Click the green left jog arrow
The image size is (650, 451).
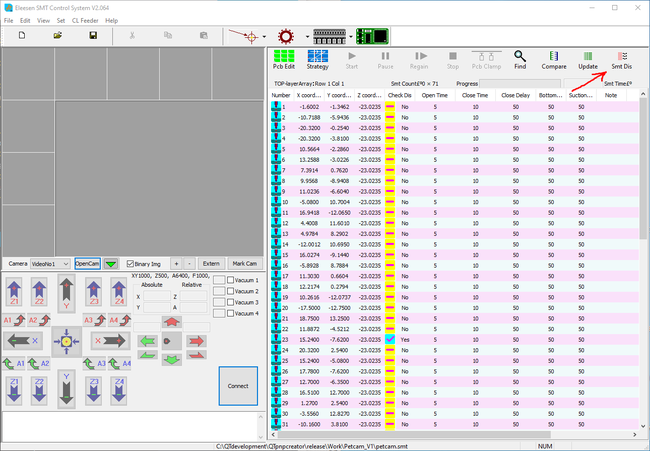click(148, 341)
